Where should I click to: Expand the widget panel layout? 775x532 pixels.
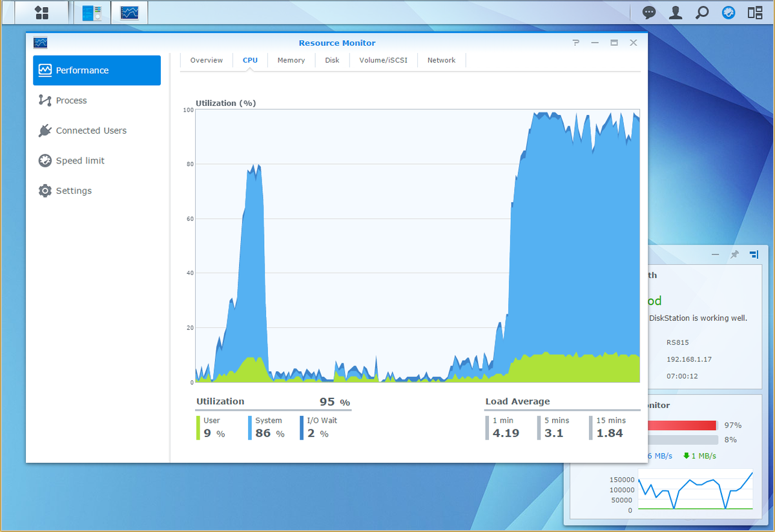(754, 254)
